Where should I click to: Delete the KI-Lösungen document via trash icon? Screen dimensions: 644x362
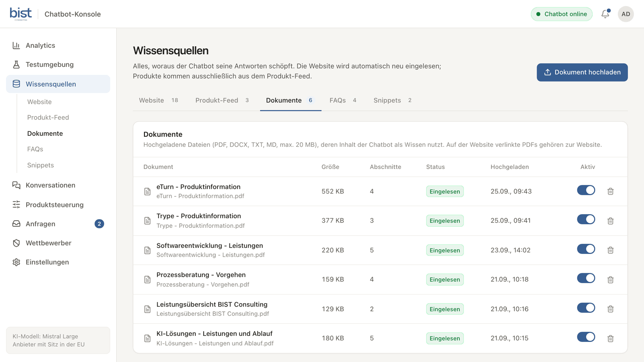(610, 338)
